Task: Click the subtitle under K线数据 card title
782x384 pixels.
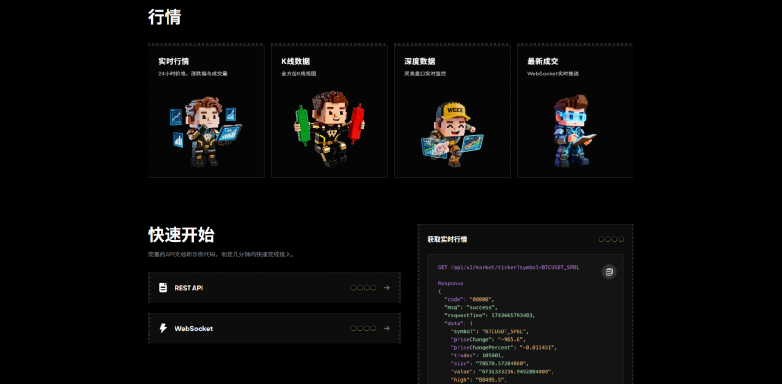Action: click(x=299, y=74)
